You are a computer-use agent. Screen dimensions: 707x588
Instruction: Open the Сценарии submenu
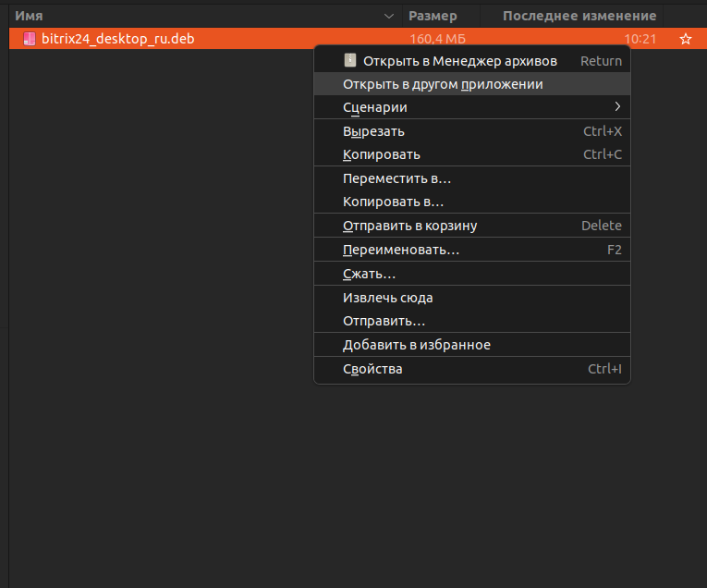472,107
